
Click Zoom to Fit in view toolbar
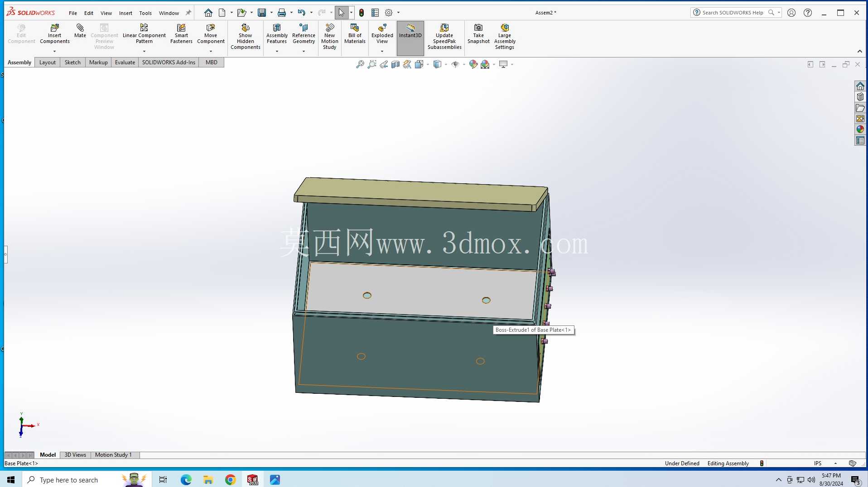[360, 64]
